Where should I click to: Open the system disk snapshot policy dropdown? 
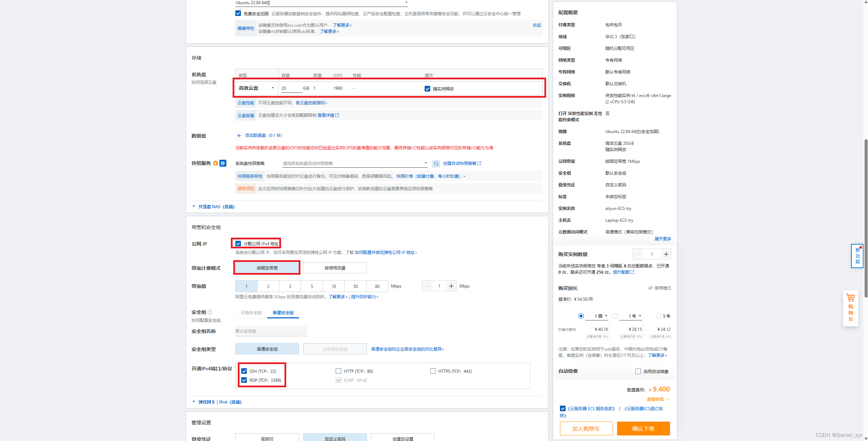tap(354, 164)
